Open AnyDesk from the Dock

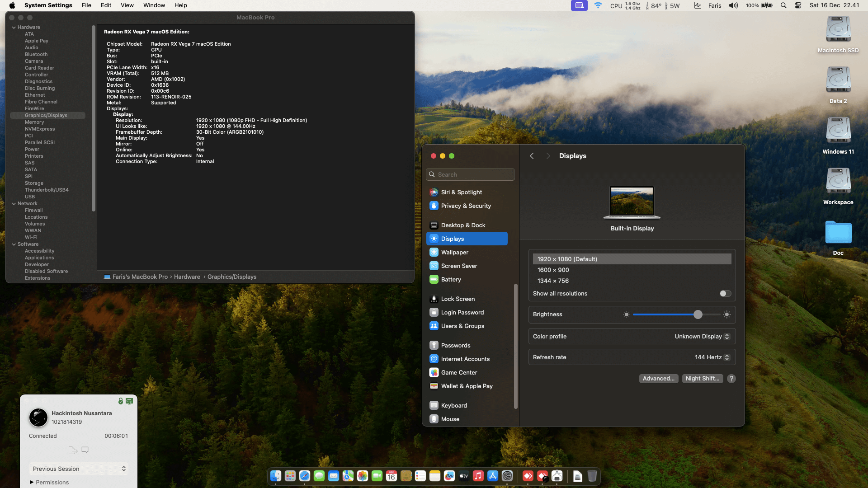[528, 476]
